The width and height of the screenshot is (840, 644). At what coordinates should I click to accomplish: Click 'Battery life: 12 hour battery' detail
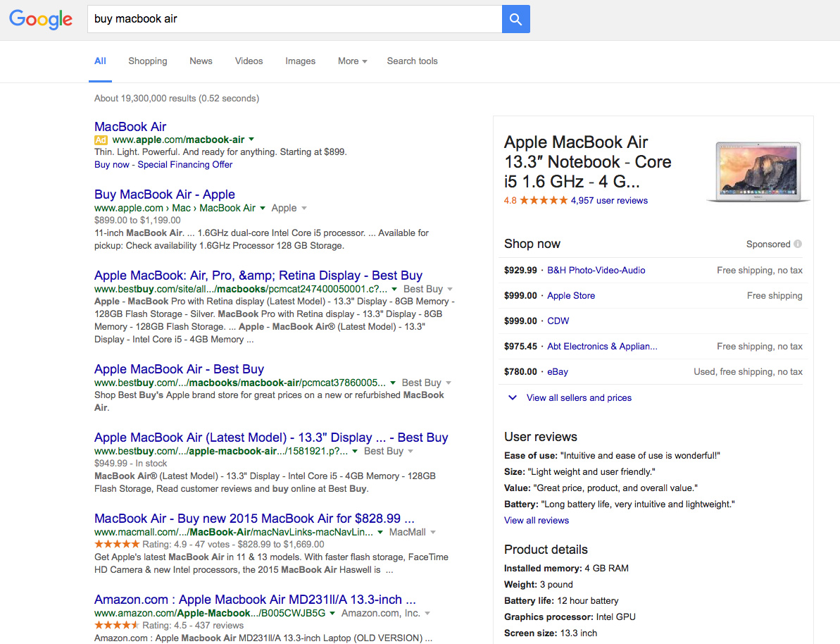(561, 600)
